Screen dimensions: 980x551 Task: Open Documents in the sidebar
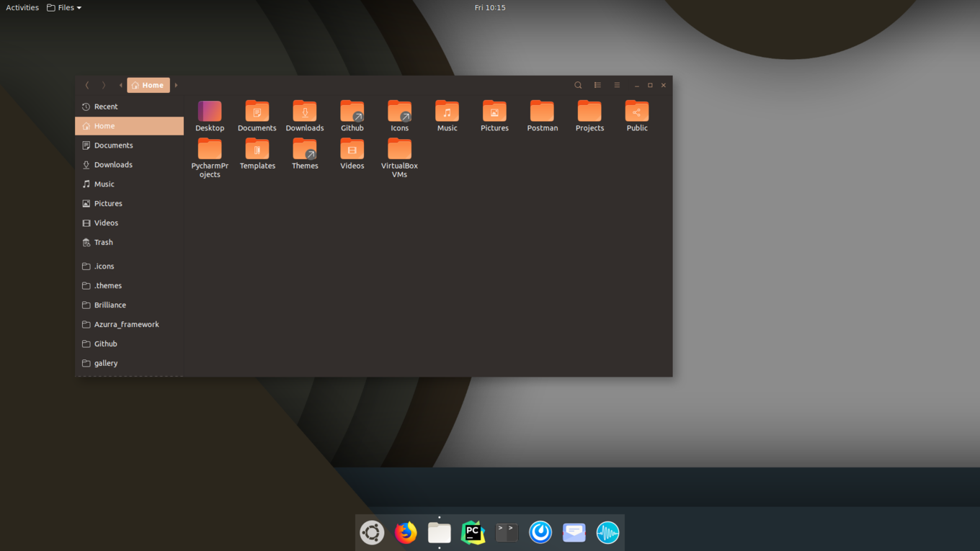pos(130,145)
